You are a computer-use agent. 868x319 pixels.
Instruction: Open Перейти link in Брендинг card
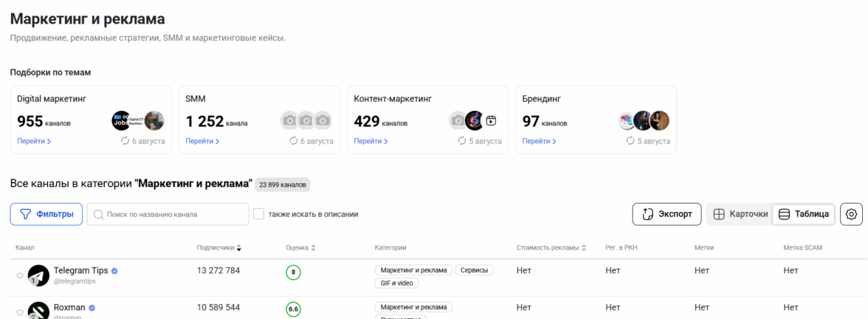[x=539, y=141]
